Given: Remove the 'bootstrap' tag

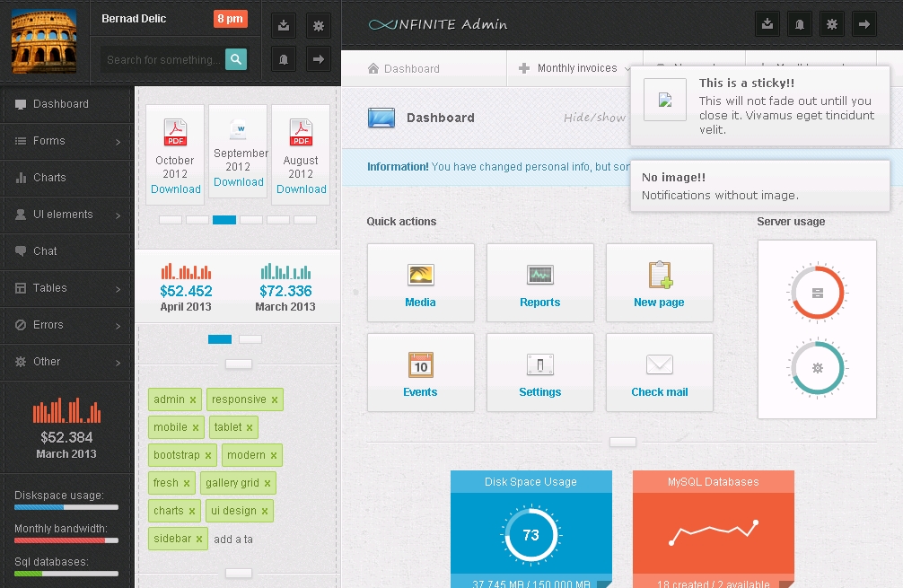Looking at the screenshot, I should (208, 456).
